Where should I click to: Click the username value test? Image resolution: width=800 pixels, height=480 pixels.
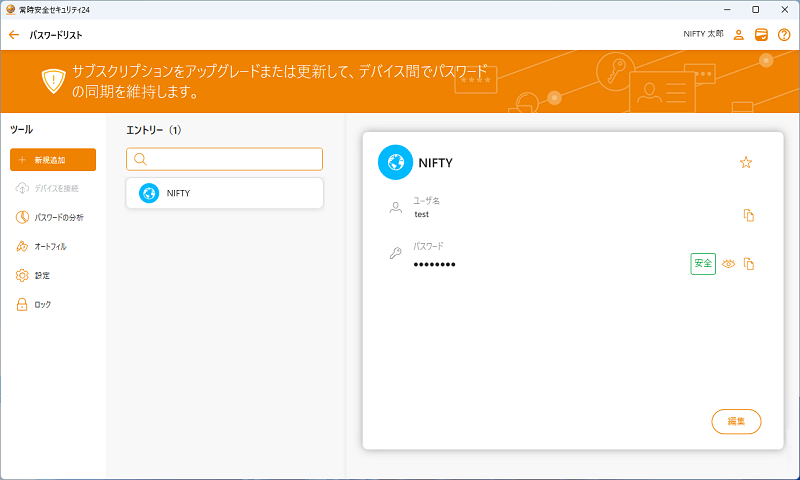tap(421, 214)
